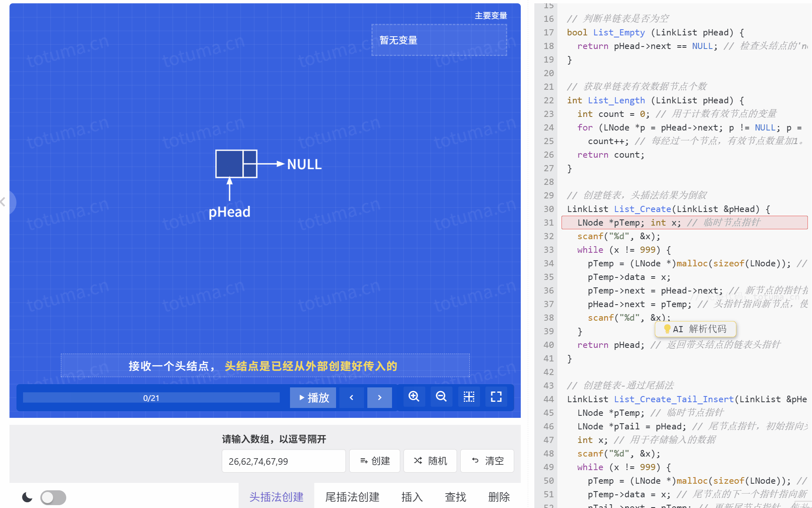Click code line 'pTemp->data = x;' on line 35

[x=629, y=277]
